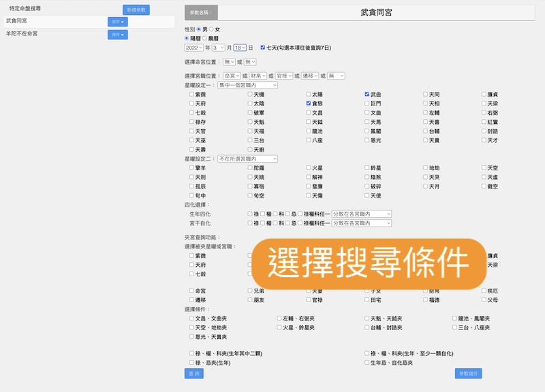Click the 參數儲存 save button
The width and height of the screenshot is (545, 392).
point(469,374)
